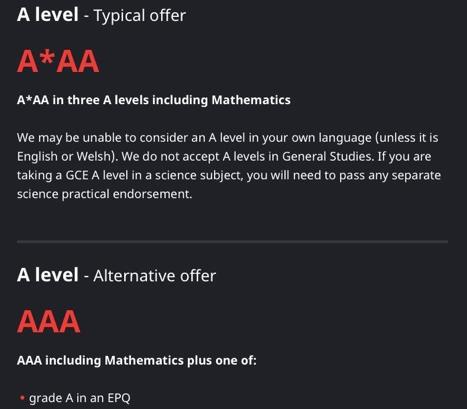Image resolution: width=467 pixels, height=409 pixels.
Task: Click the bold 'A level' above the AAA grade
Action: [x=48, y=275]
